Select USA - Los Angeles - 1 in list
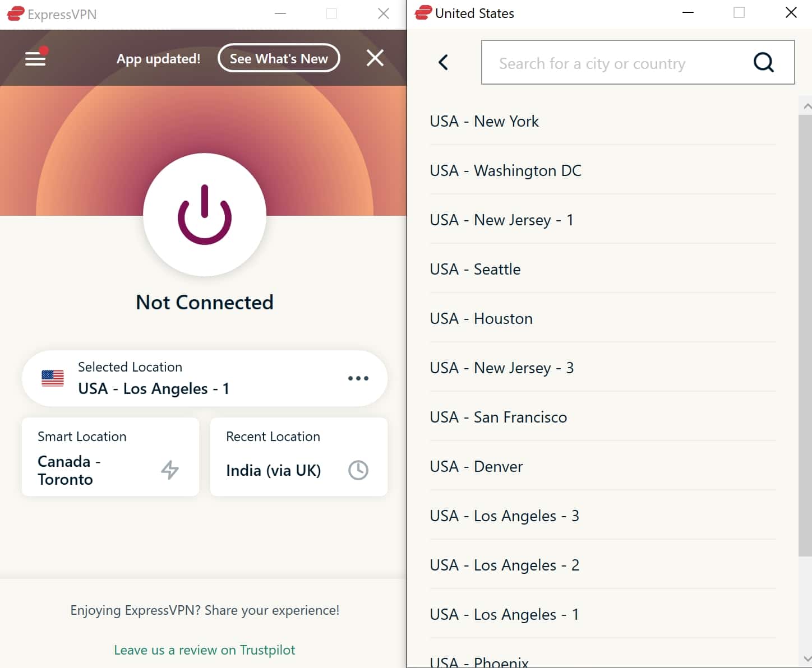Screen dimensions: 812x668 603,614
